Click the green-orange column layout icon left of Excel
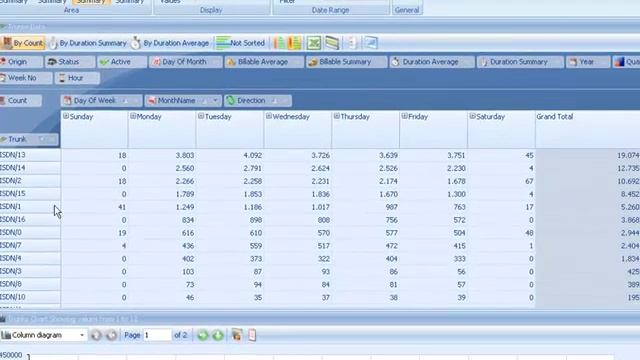Screen dimensions: 640x360 coord(279,43)
